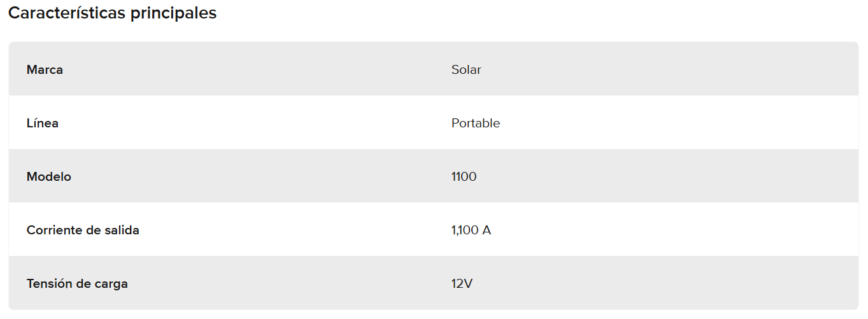Click the word "salida" in the table

point(121,230)
